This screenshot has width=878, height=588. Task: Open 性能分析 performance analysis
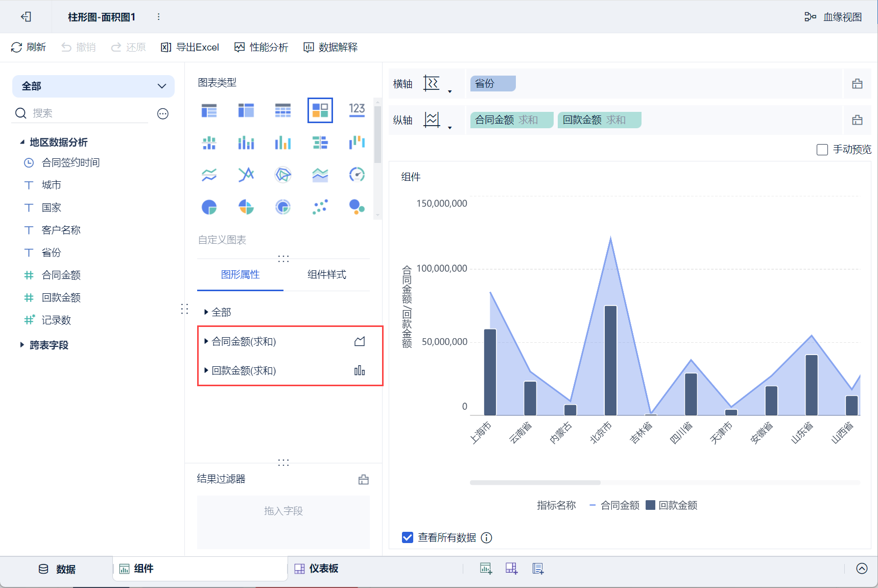pyautogui.click(x=261, y=48)
